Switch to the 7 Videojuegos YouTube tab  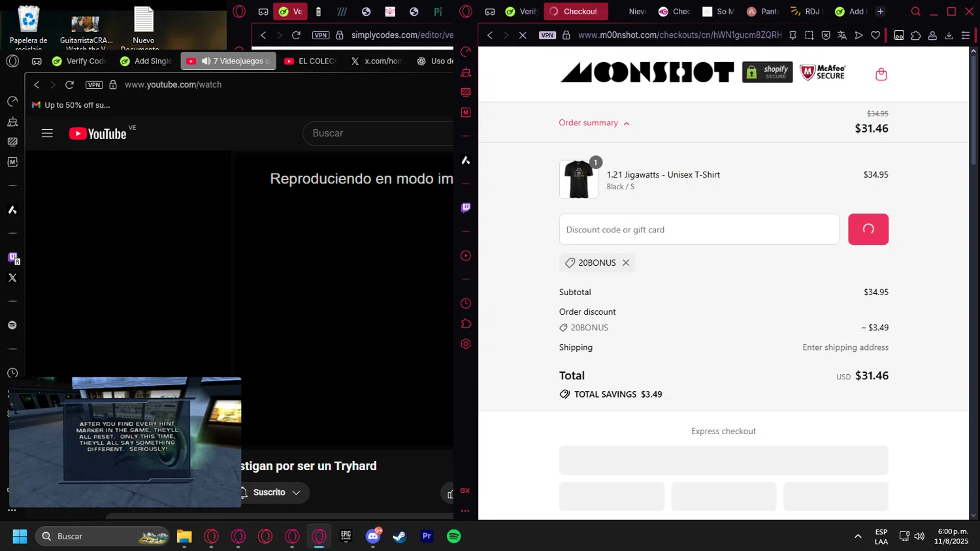[x=228, y=61]
